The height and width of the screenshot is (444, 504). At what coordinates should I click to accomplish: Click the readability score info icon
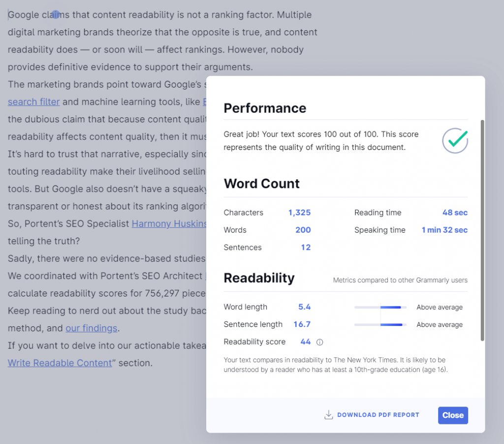point(319,342)
